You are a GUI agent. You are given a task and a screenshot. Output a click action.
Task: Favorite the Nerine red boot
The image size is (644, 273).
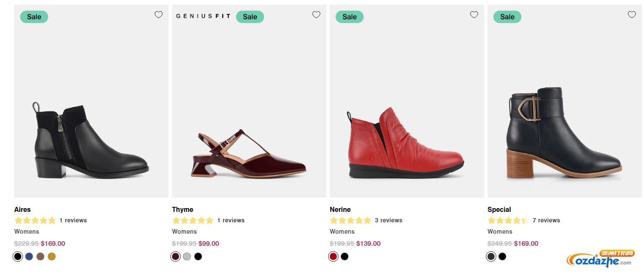474,15
